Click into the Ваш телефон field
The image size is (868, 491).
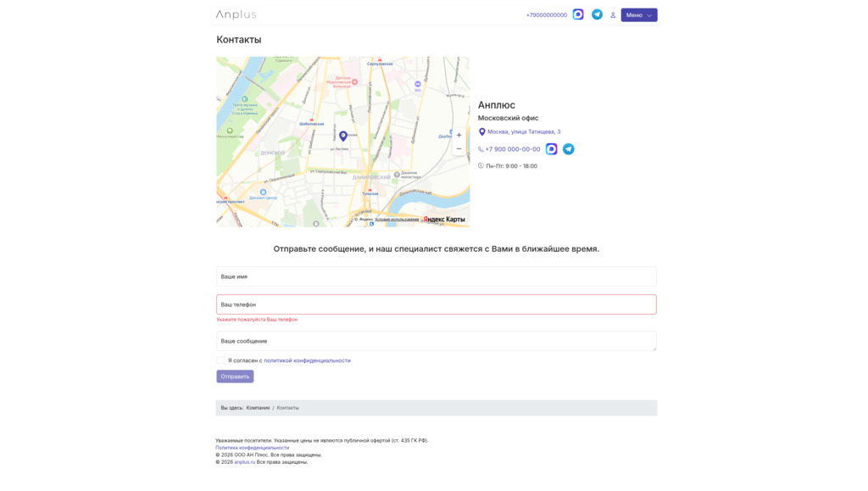(x=436, y=304)
